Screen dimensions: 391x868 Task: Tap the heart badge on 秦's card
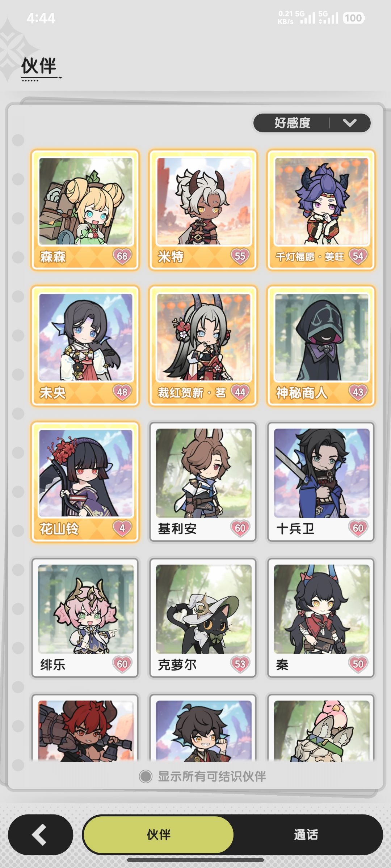click(358, 664)
